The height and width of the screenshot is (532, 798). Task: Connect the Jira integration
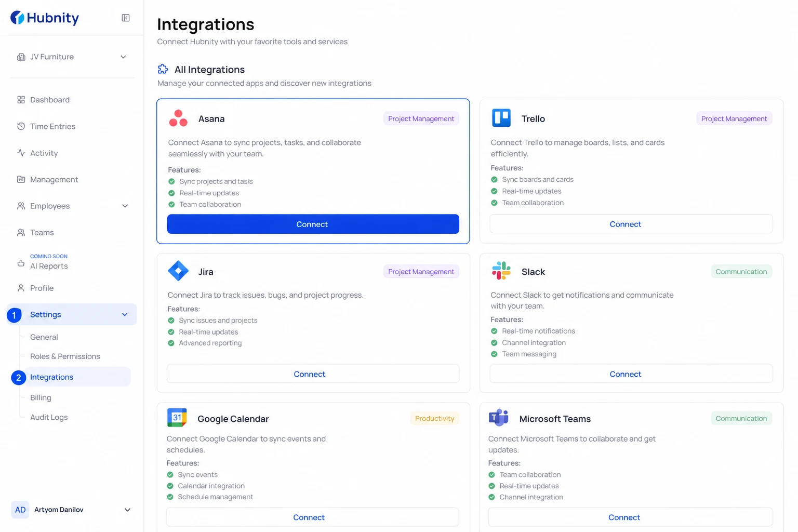pyautogui.click(x=313, y=374)
